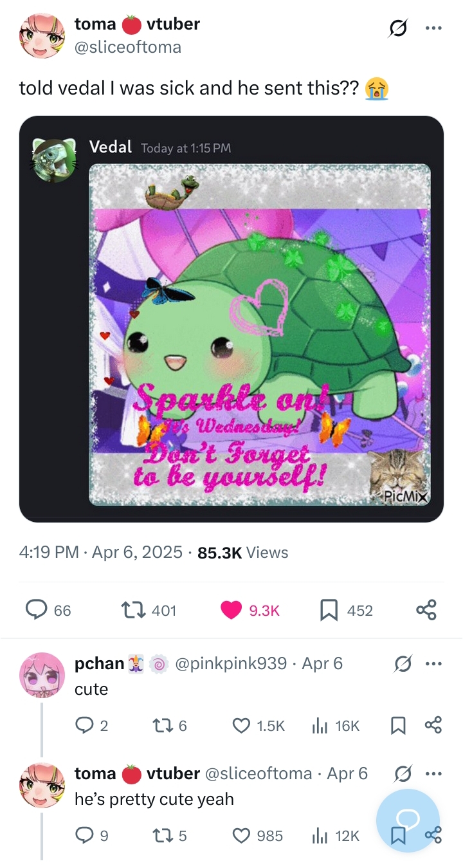Viewport: 463px width, 868px height.
Task: Tap toma's profile avatar at top
Action: [42, 35]
